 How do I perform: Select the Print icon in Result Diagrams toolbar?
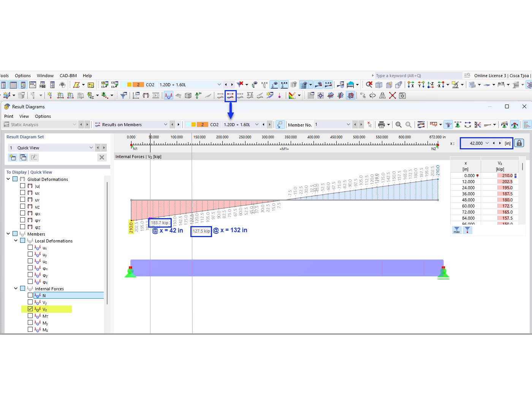click(x=382, y=124)
